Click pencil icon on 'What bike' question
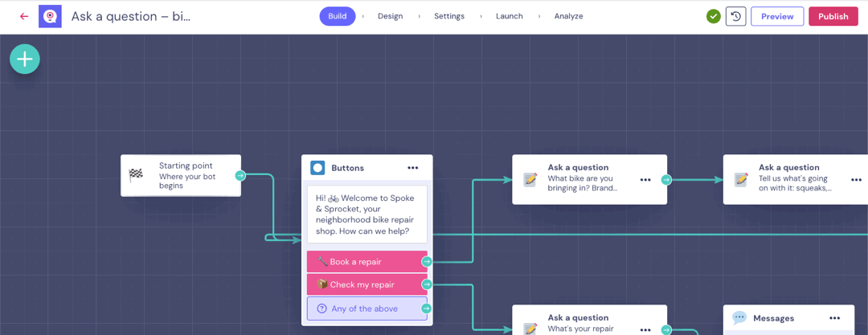The height and width of the screenshot is (335, 868). [530, 179]
